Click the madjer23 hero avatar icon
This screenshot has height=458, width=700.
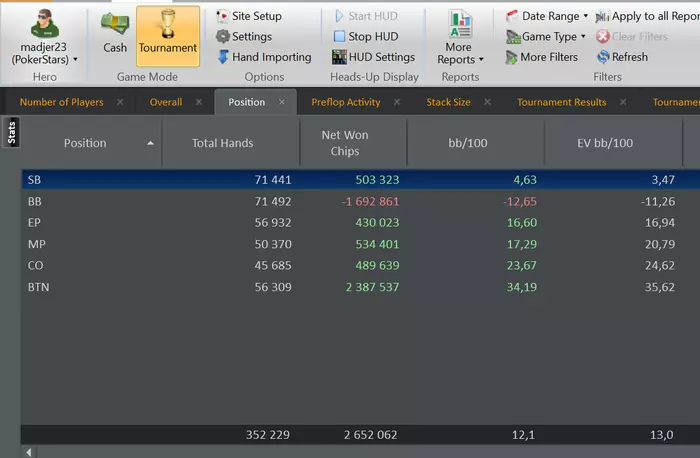[x=45, y=23]
